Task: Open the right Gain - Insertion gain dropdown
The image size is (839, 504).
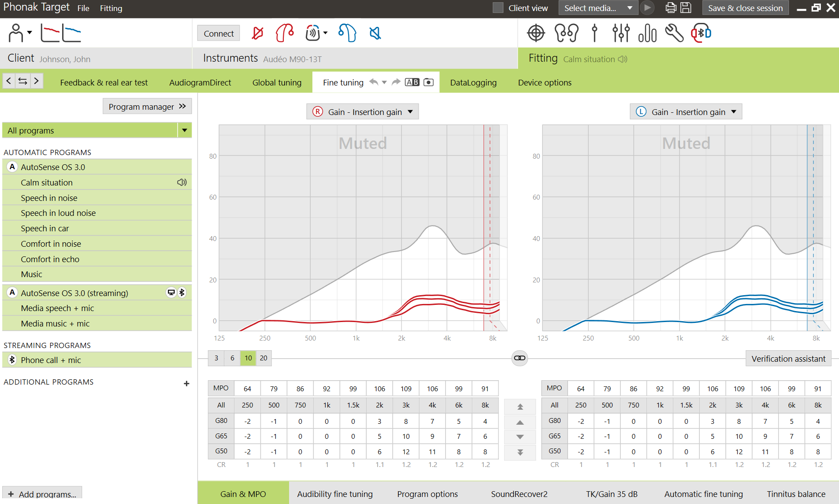Action: pyautogui.click(x=411, y=111)
